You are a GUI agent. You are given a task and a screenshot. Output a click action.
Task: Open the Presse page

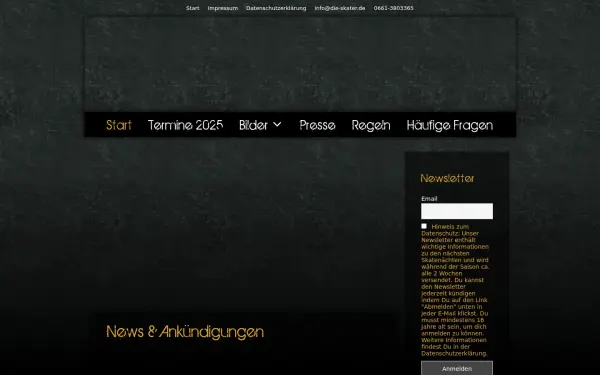click(x=317, y=125)
